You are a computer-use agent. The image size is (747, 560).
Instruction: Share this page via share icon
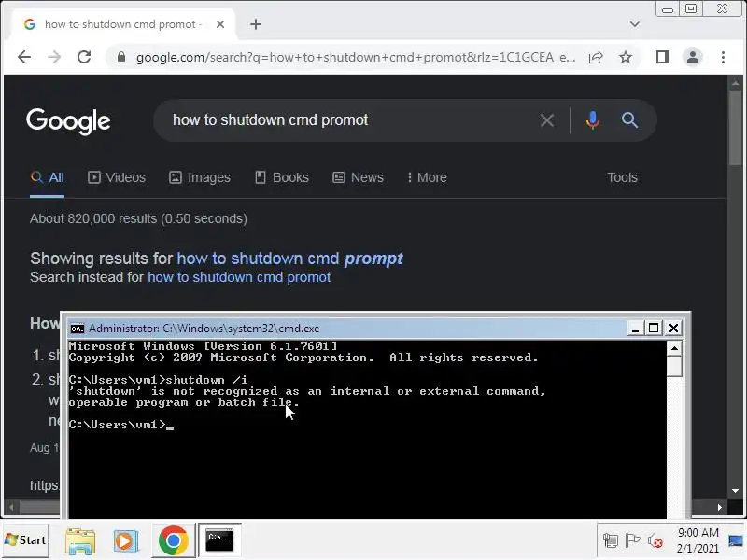coord(596,58)
